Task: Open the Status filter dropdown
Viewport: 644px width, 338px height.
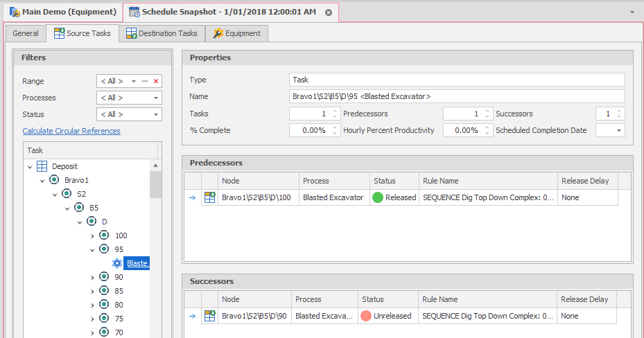Action: (156, 114)
